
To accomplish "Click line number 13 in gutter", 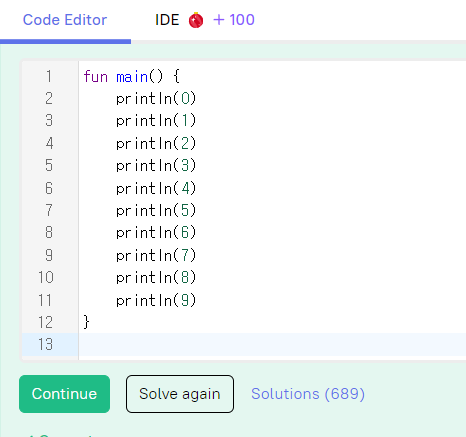I will (x=45, y=344).
